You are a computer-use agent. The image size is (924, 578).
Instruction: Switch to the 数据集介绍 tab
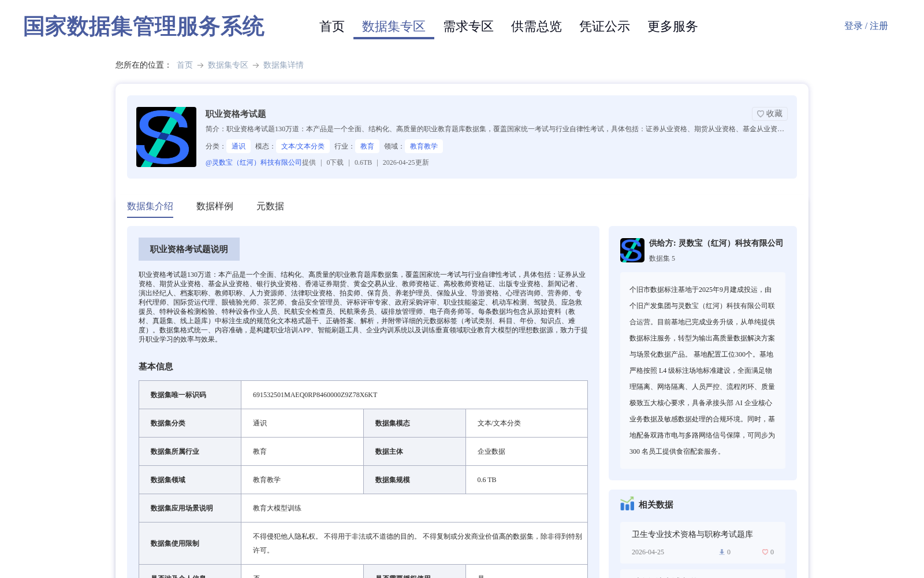tap(150, 206)
